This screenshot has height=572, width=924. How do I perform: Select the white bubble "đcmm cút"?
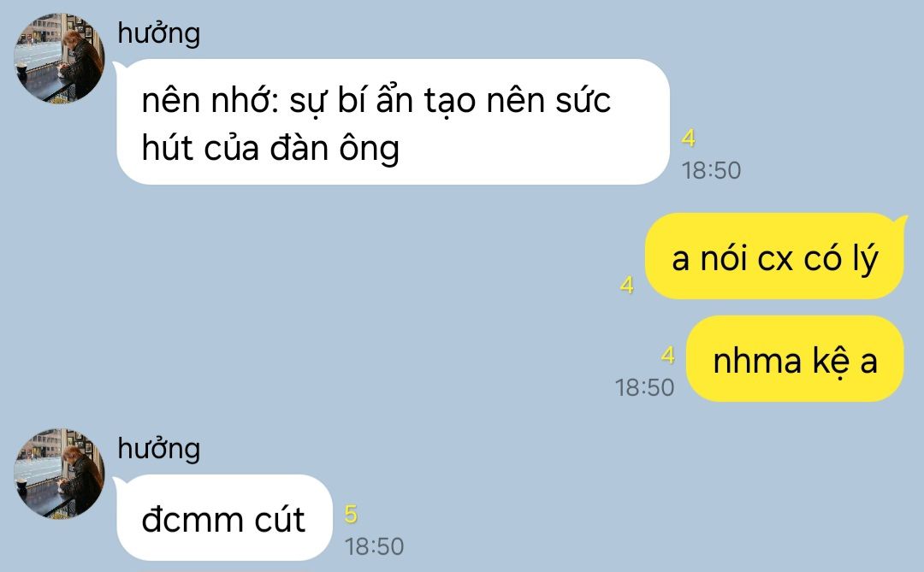click(224, 518)
